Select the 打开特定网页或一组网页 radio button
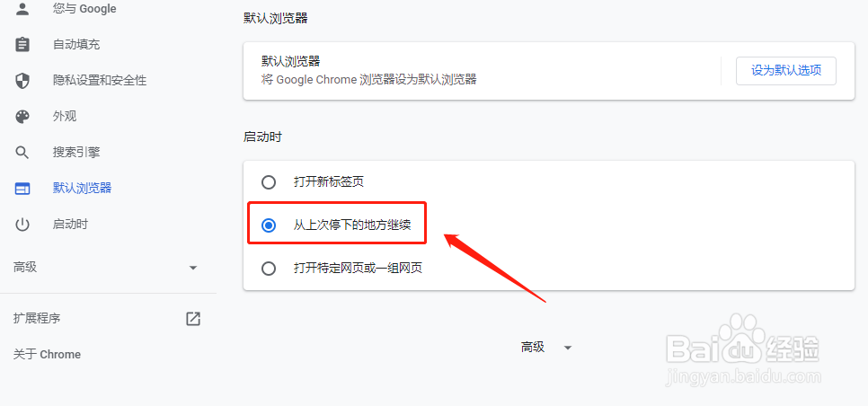Viewport: 868px width, 406px height. click(269, 269)
